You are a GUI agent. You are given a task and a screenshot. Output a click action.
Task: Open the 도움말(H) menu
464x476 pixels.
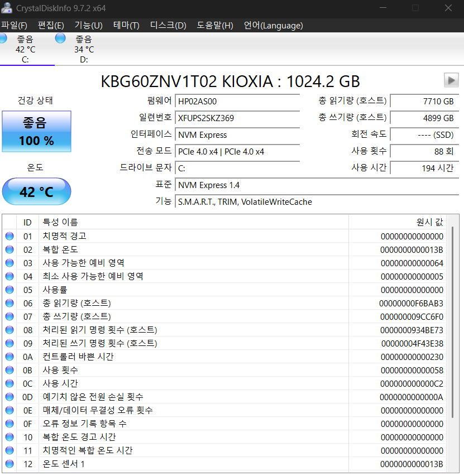[214, 25]
